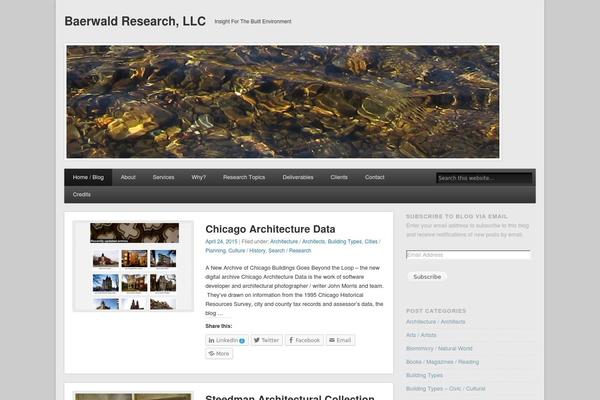
Task: Open the Services menu item
Action: pyautogui.click(x=163, y=177)
